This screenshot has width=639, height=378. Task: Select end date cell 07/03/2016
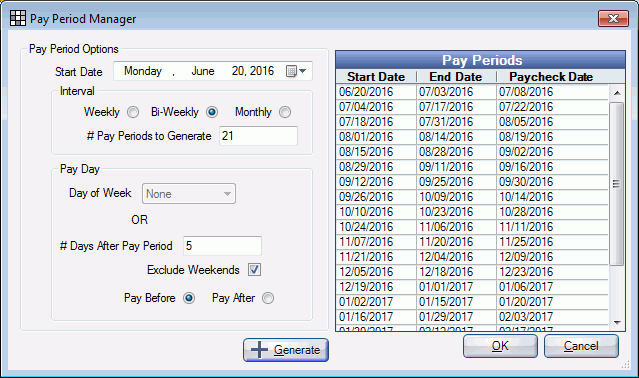(456, 92)
